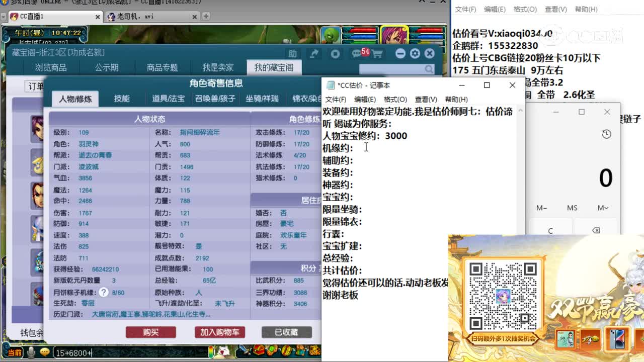Click the name value 指间细碎流年
The width and height of the screenshot is (644, 362).
[x=200, y=132]
